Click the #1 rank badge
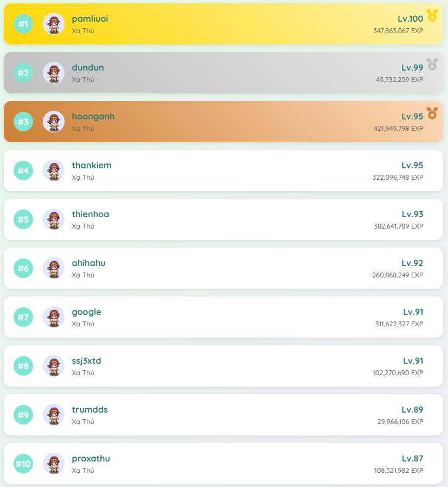The width and height of the screenshot is (448, 487). pyautogui.click(x=23, y=24)
